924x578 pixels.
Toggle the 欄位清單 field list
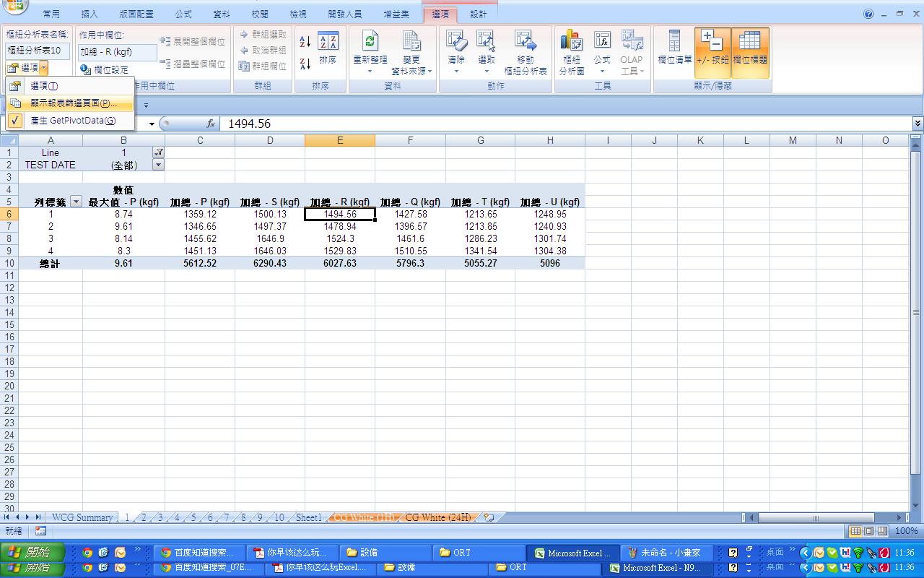[x=675, y=53]
